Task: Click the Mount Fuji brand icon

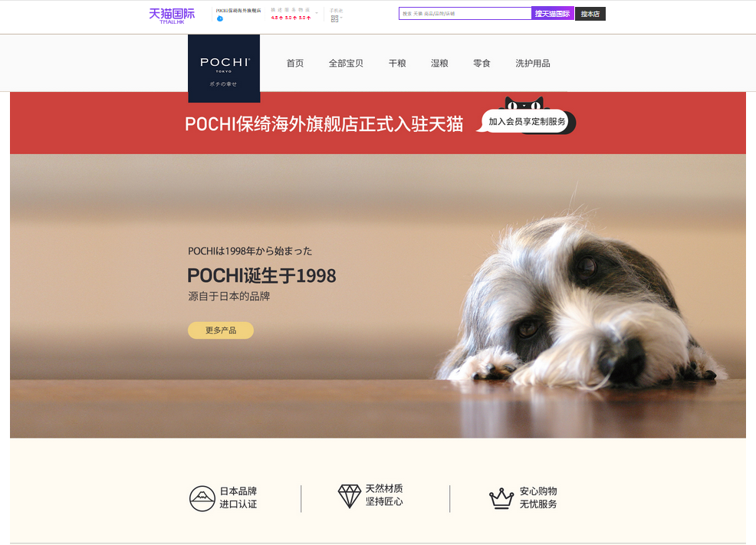Action: [202, 498]
